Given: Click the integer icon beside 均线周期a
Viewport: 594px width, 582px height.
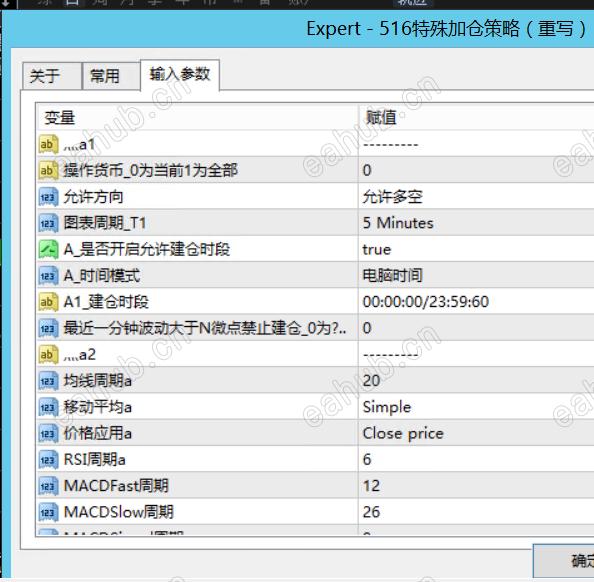Looking at the screenshot, I should 48,381.
